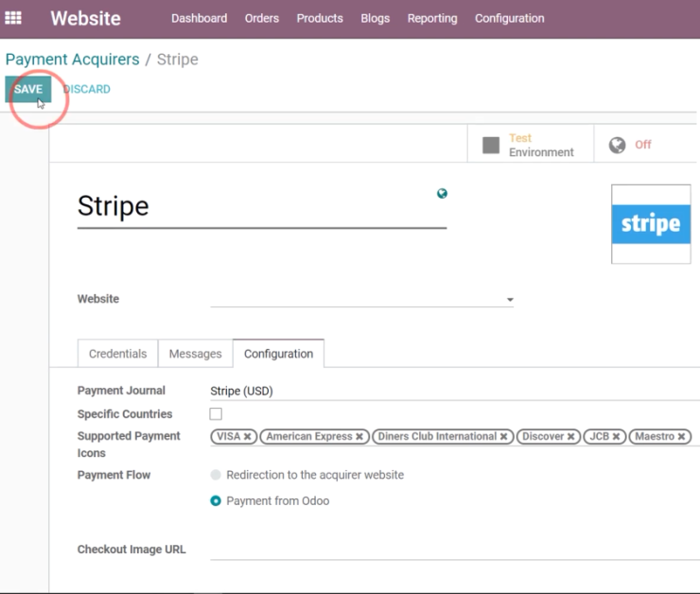Viewport: 700px width, 594px height.
Task: Click the Payment Journal label
Action: tap(121, 391)
